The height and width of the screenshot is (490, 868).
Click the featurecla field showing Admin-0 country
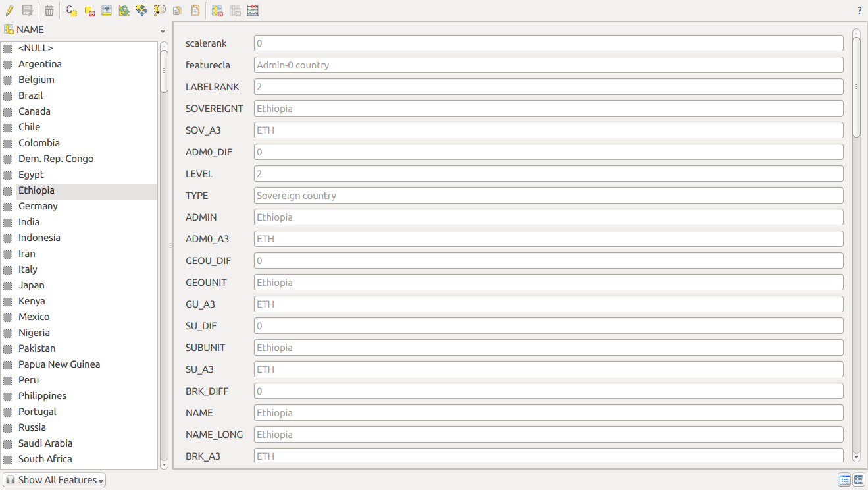[548, 65]
